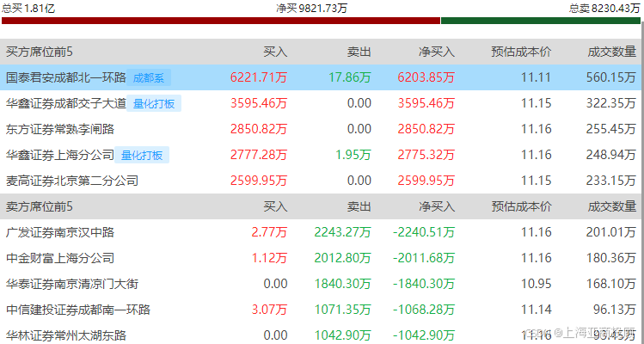Image resolution: width=644 pixels, height=344 pixels.
Task: Click sell amount 17.86万
Action: pyautogui.click(x=350, y=77)
